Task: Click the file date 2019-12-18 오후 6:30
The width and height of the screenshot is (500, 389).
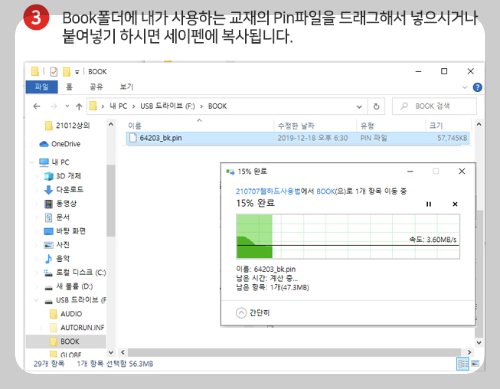Action: [313, 138]
